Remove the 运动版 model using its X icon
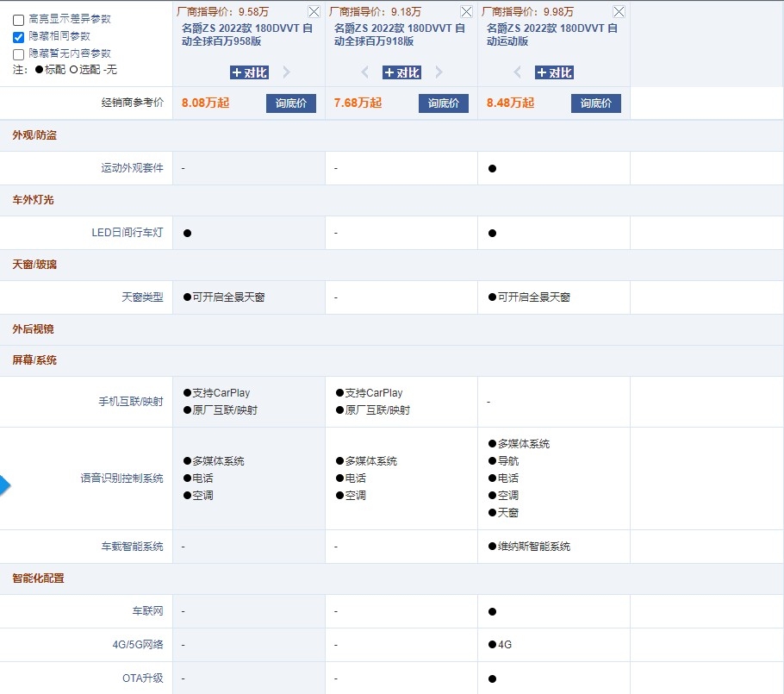The image size is (784, 694). [619, 12]
